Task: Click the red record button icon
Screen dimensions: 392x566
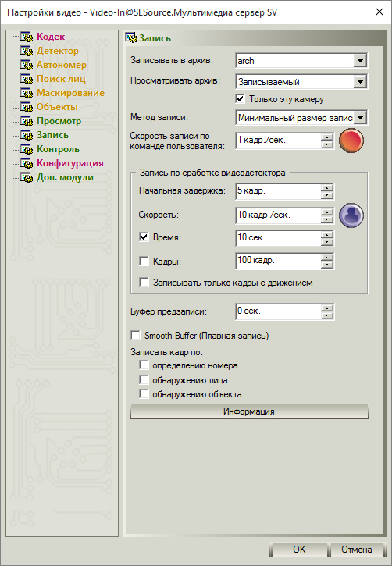Action: point(351,141)
